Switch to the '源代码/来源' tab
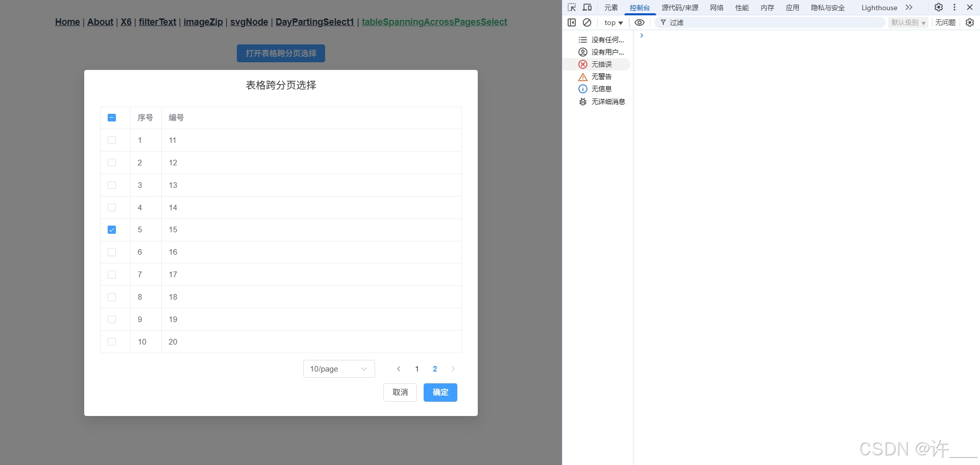 pos(680,8)
